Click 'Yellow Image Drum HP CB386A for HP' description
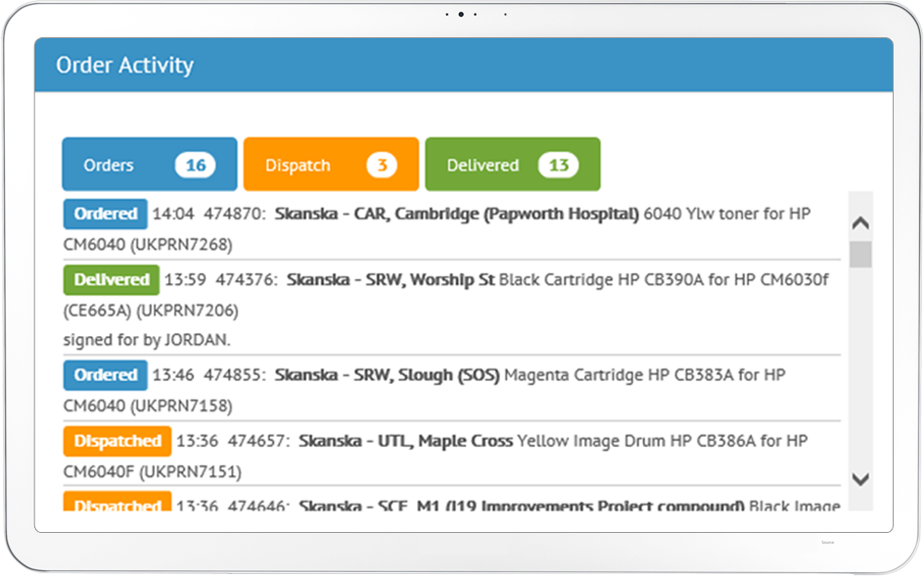The height and width of the screenshot is (578, 924). point(663,441)
